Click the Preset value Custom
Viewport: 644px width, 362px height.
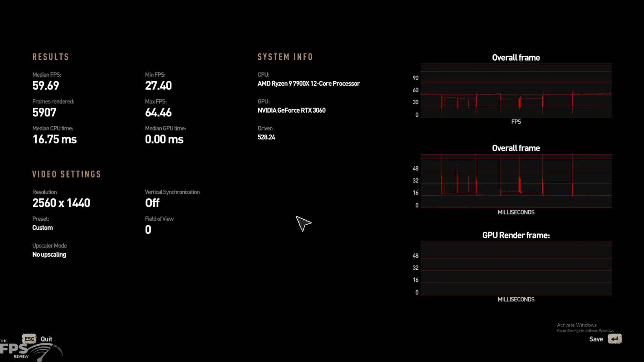pos(42,228)
